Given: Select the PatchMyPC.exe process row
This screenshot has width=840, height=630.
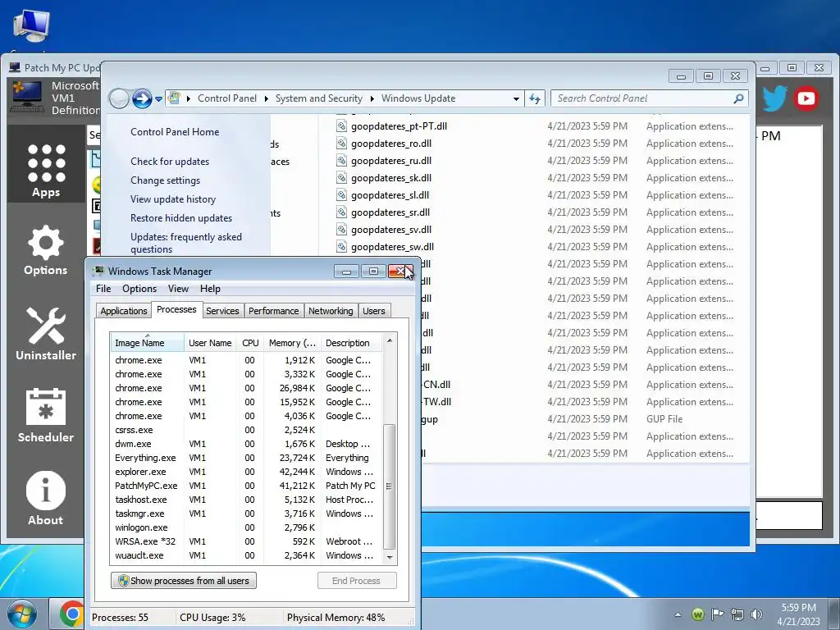Looking at the screenshot, I should tap(246, 486).
